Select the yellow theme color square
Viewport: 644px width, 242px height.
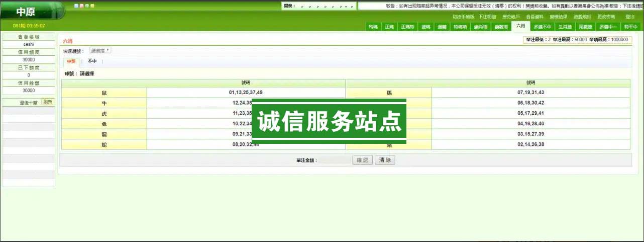tap(92, 6)
